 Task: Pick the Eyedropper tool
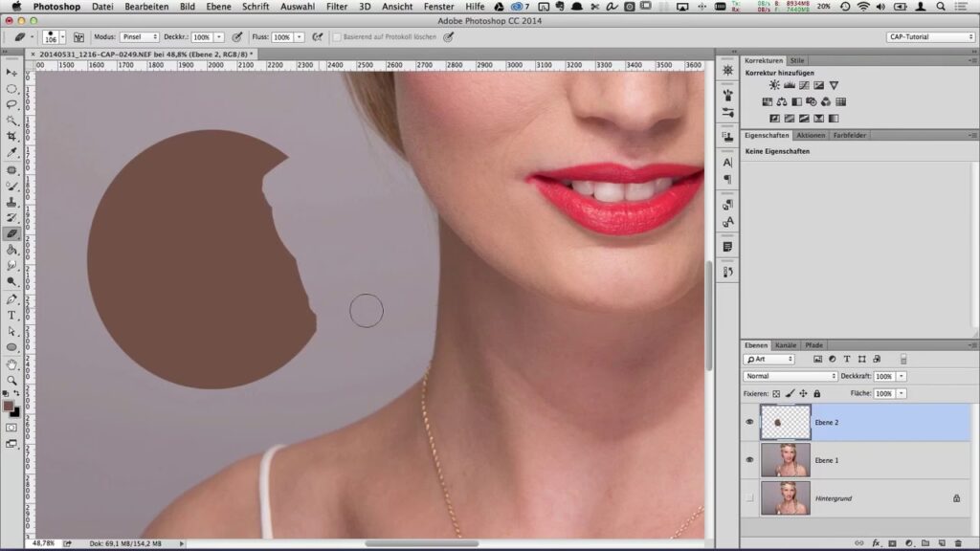coord(11,153)
